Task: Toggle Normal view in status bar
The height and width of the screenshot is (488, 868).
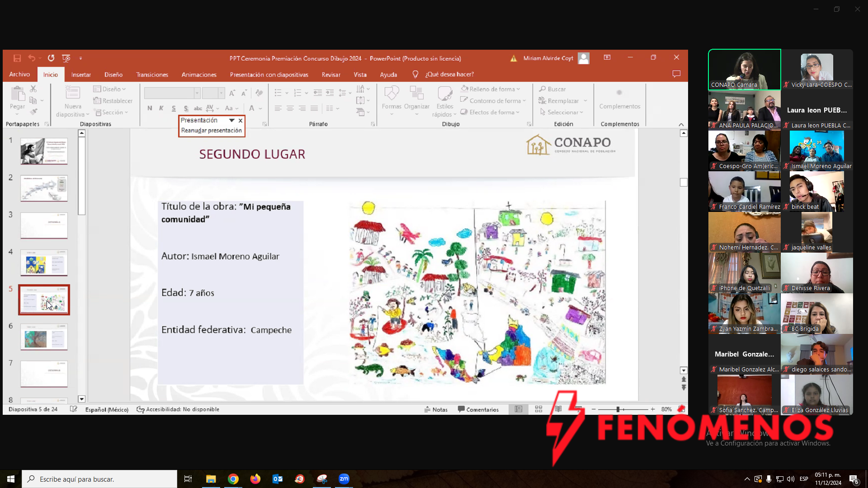Action: [519, 409]
